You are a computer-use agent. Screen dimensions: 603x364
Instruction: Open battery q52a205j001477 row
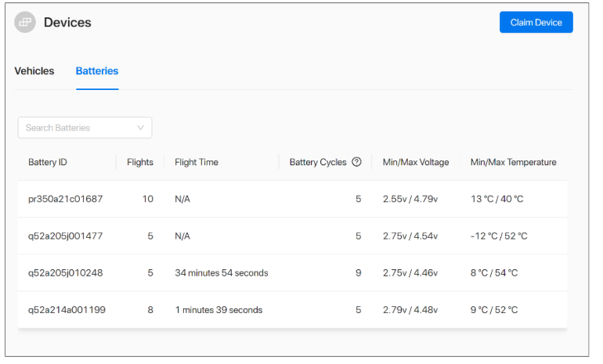[66, 236]
